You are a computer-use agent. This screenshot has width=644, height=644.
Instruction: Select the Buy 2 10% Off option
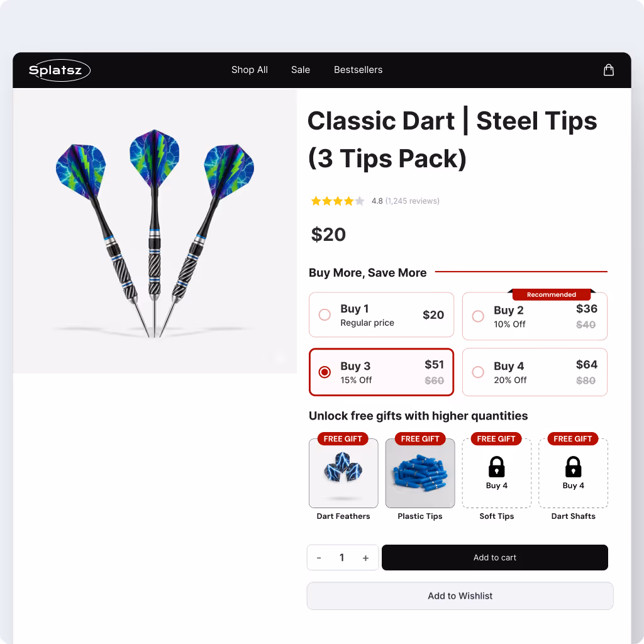point(535,316)
